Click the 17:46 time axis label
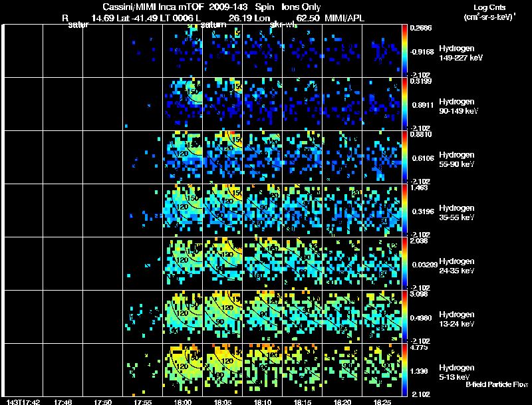Viewport: 532px width, 405px height. 63,402
